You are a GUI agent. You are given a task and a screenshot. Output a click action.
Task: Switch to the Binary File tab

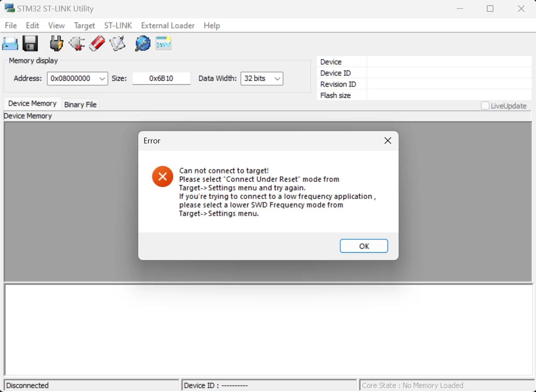point(80,104)
